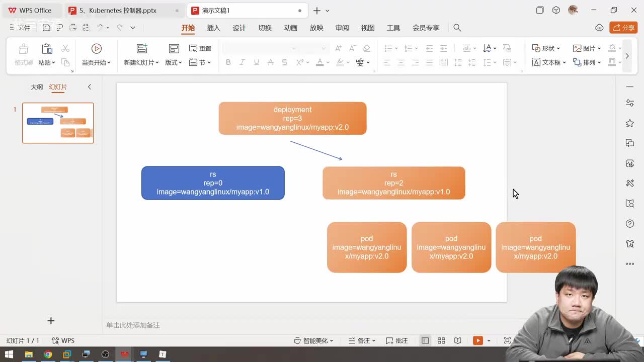
Task: Toggle Strikethrough formatting
Action: (270, 62)
